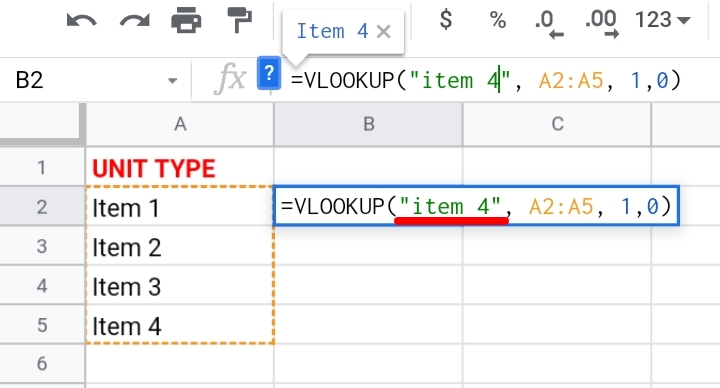Viewport: 720px width, 388px height.
Task: Open the 123 more formats dropdown
Action: click(x=663, y=20)
